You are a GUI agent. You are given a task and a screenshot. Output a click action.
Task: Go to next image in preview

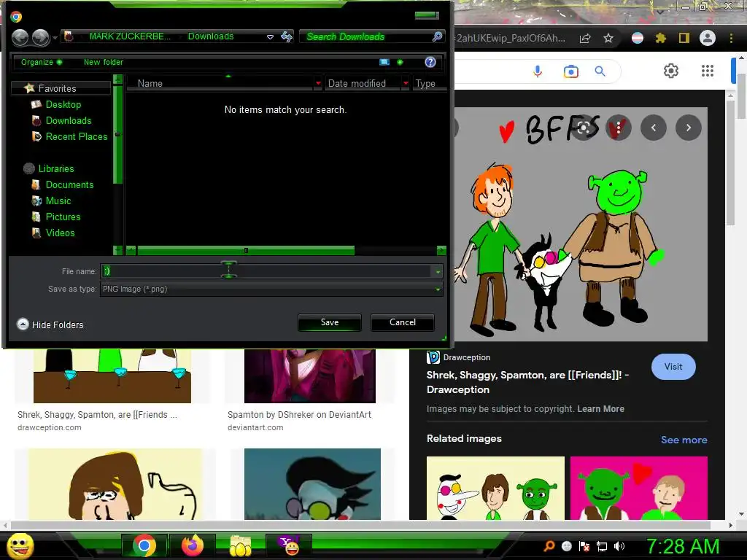click(x=689, y=128)
